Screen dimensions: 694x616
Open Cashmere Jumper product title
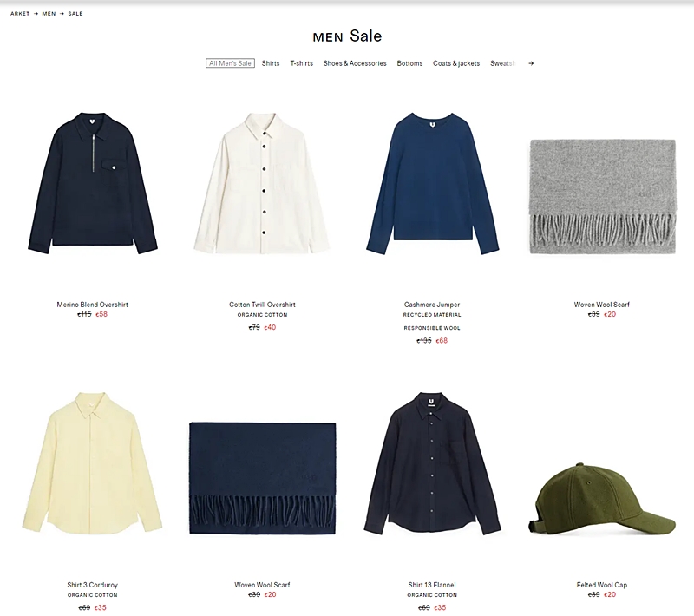(x=432, y=305)
